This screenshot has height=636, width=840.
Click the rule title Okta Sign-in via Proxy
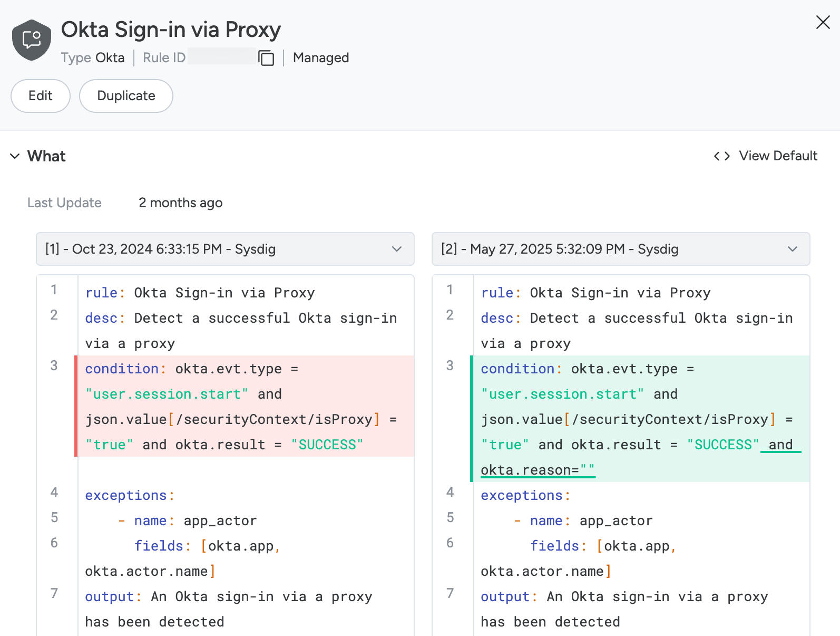pos(171,30)
